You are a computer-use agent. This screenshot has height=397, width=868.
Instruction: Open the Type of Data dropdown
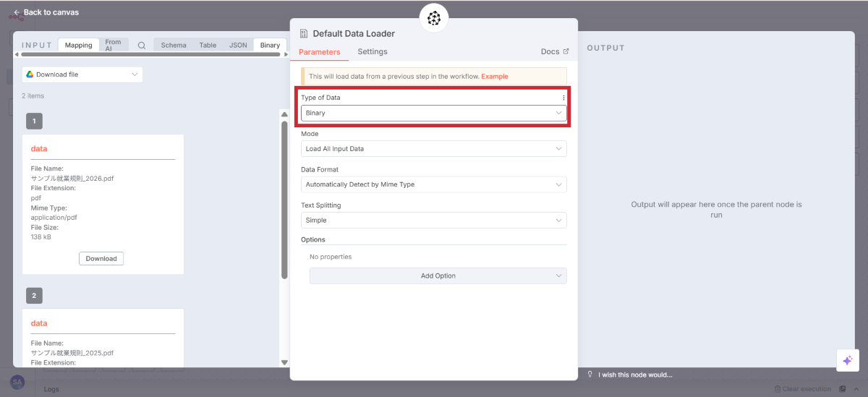433,114
